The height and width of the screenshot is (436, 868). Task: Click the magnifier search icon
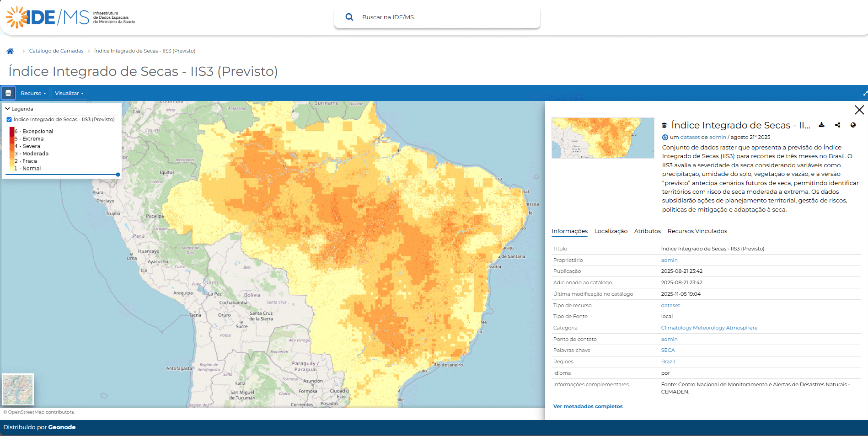[x=349, y=17]
